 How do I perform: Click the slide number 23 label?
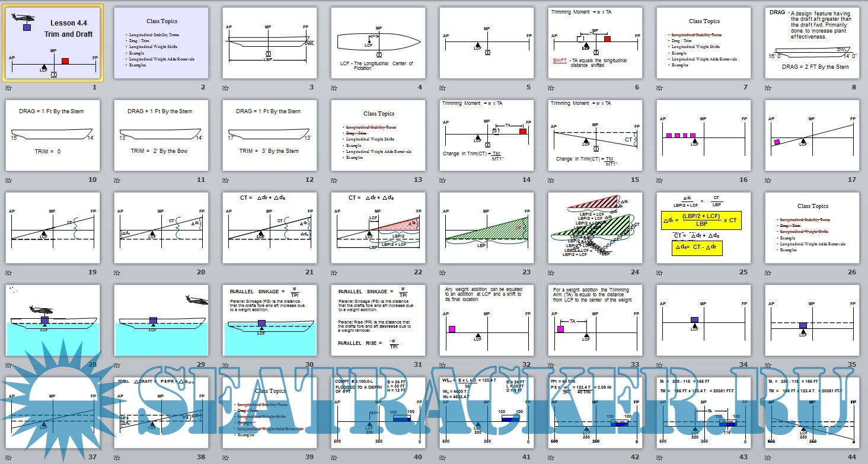(x=527, y=273)
